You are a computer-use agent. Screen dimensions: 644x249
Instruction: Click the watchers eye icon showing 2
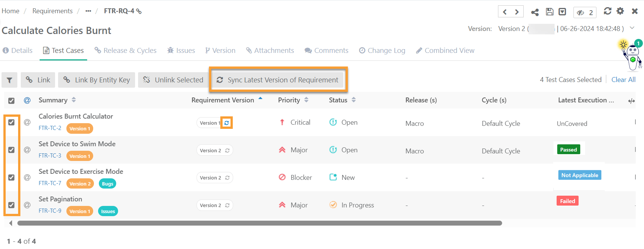coord(585,12)
